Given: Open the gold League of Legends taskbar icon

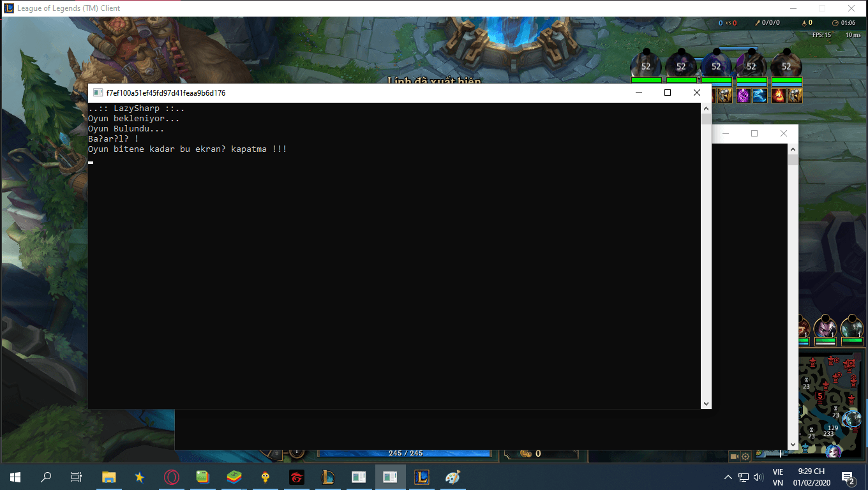Looking at the screenshot, I should [x=327, y=477].
